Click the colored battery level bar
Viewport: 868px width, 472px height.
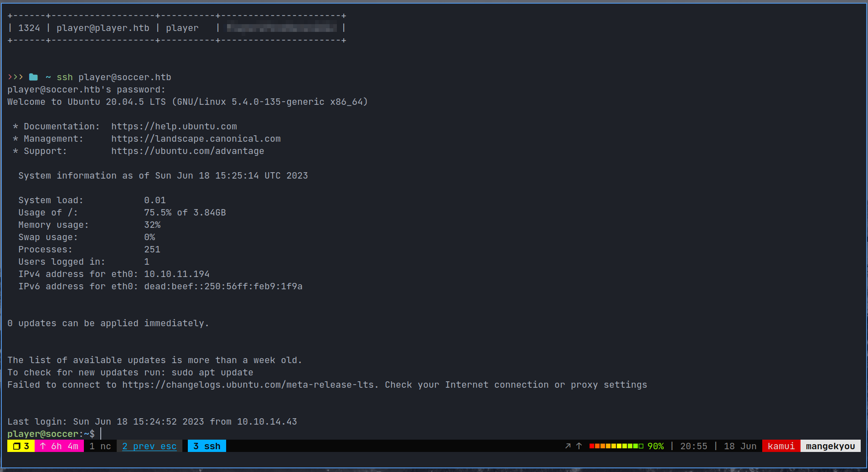tap(616, 446)
